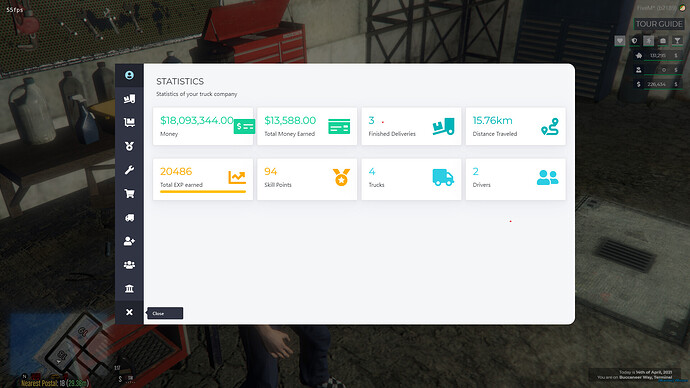The width and height of the screenshot is (690, 388).
Task: Click the Finished Deliveries card
Action: tap(411, 126)
